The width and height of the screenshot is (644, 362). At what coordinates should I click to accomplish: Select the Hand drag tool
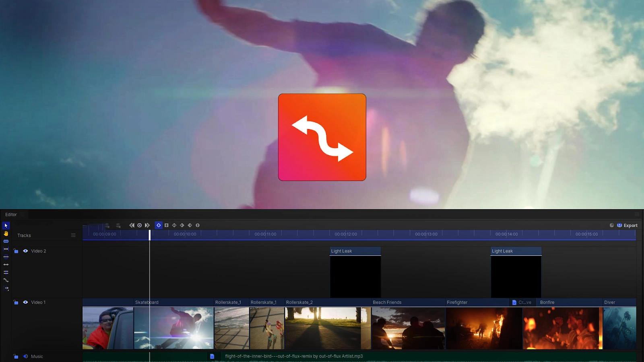tap(6, 233)
